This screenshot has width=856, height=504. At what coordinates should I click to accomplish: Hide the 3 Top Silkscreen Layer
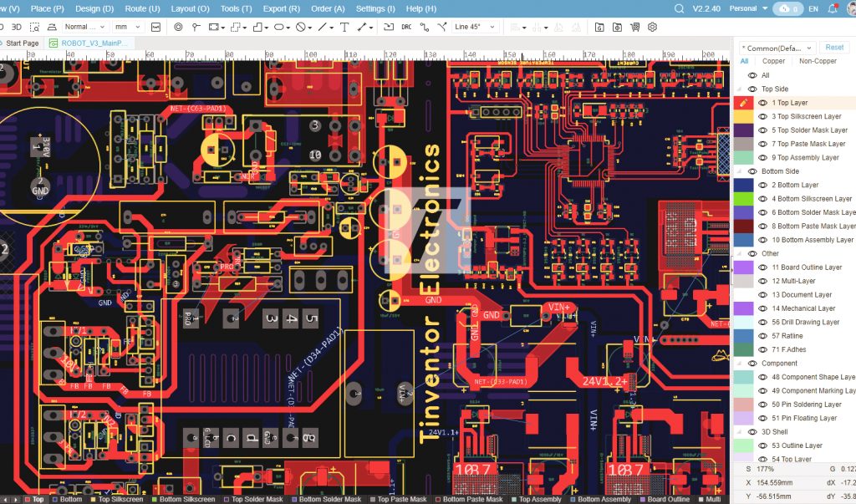[762, 116]
